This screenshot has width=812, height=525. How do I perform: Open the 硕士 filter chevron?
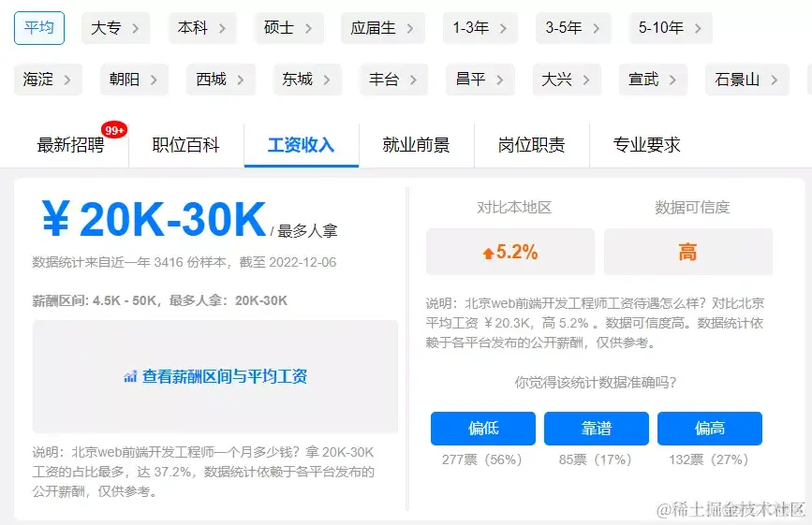[x=308, y=28]
